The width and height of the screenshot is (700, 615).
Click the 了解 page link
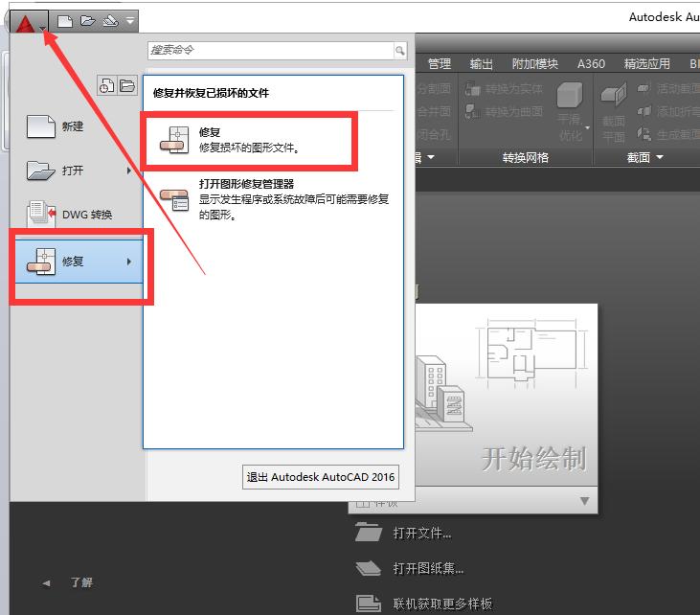click(x=81, y=582)
